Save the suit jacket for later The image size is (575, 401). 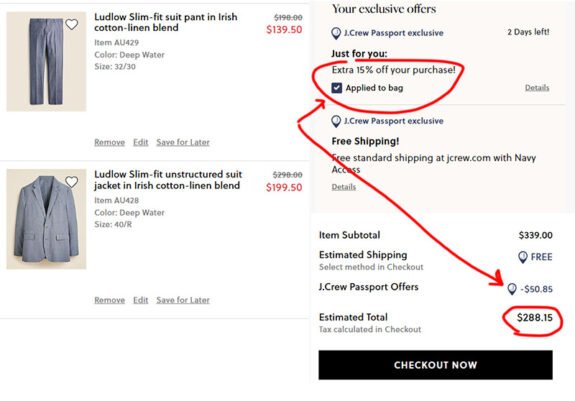pyautogui.click(x=183, y=300)
